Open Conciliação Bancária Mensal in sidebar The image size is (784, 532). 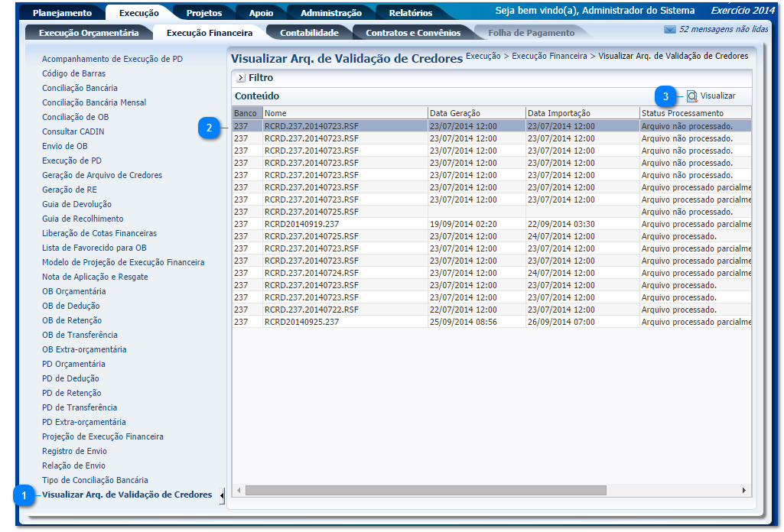(x=94, y=102)
